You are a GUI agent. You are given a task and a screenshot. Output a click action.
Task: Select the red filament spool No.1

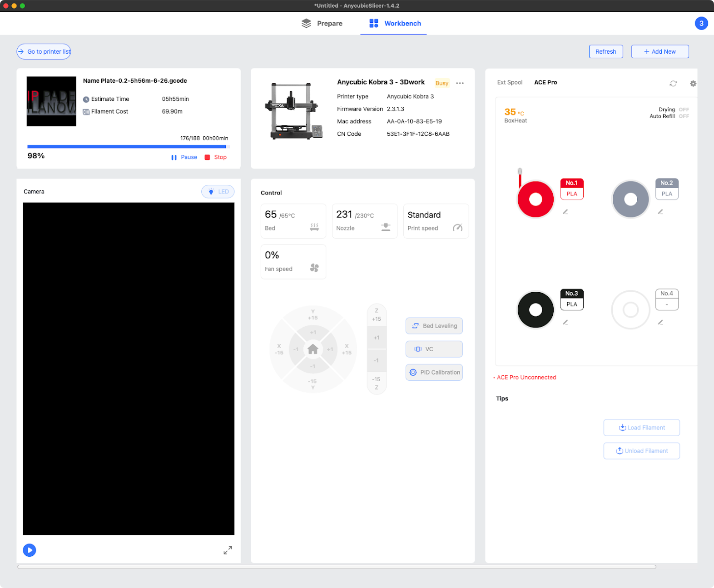point(535,199)
